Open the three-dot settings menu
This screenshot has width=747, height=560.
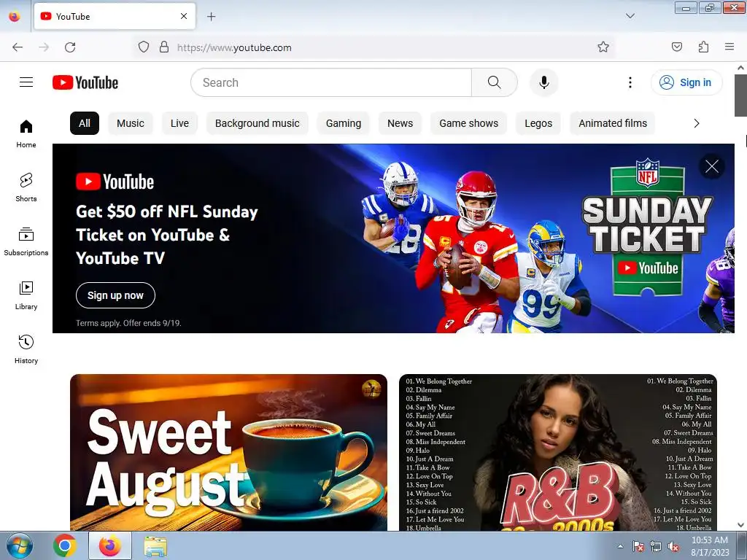[x=630, y=82]
